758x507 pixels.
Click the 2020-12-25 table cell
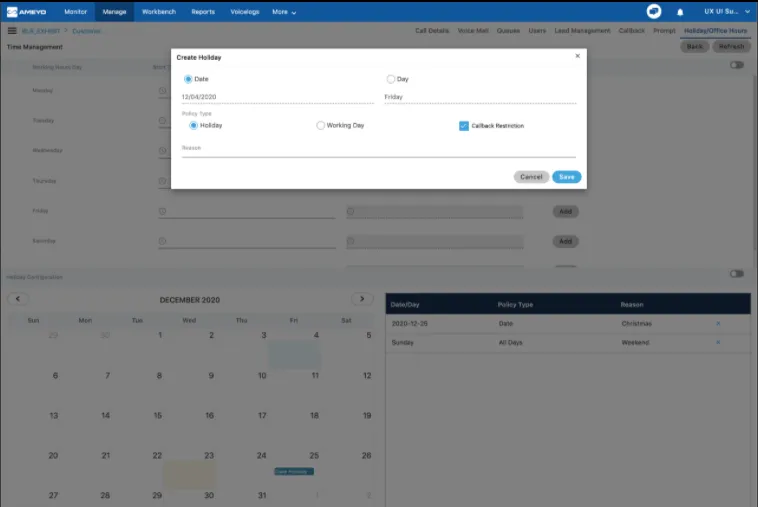pos(410,323)
